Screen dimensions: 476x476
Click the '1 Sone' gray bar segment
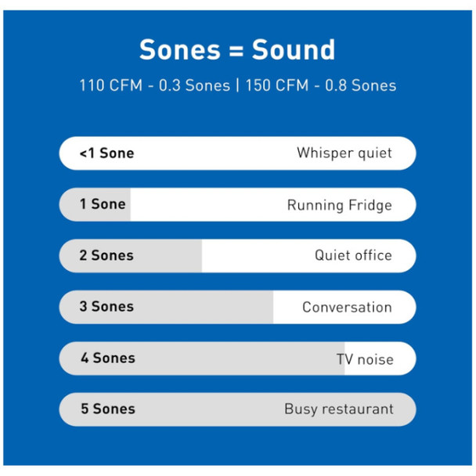95,204
